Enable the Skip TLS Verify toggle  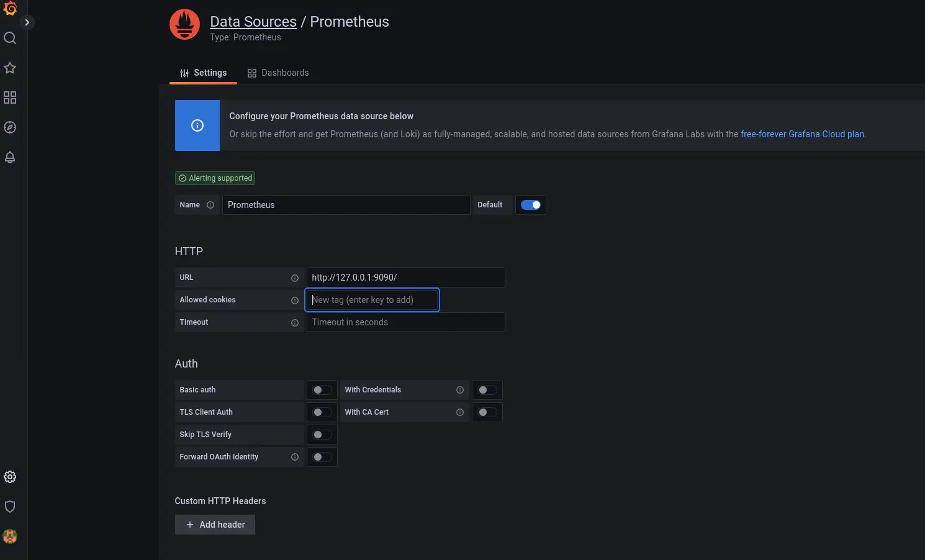click(322, 435)
